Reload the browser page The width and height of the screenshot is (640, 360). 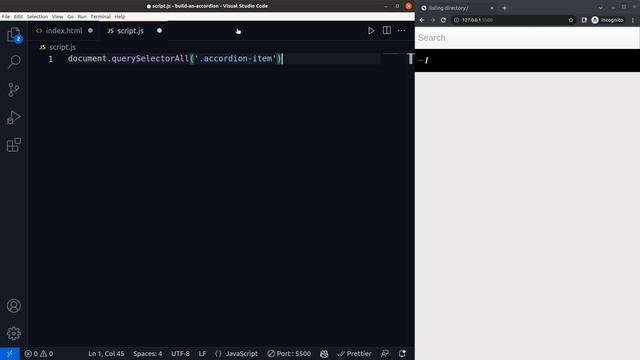pyautogui.click(x=443, y=20)
